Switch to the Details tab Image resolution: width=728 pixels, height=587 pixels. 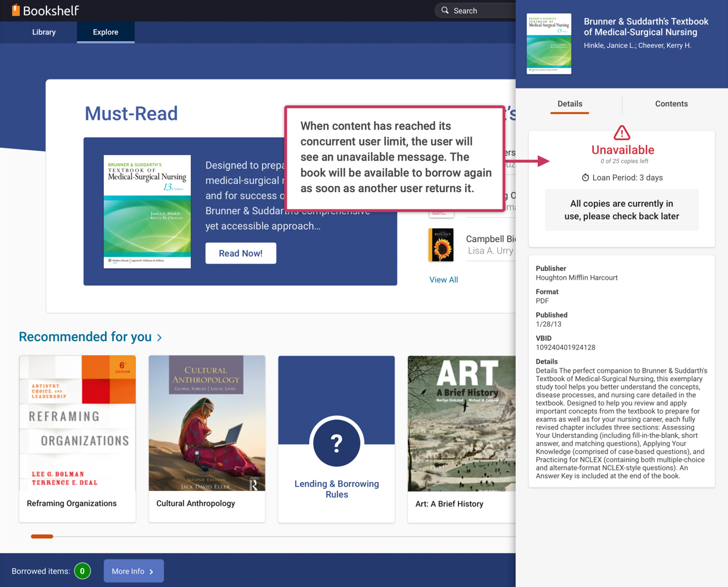(x=570, y=104)
